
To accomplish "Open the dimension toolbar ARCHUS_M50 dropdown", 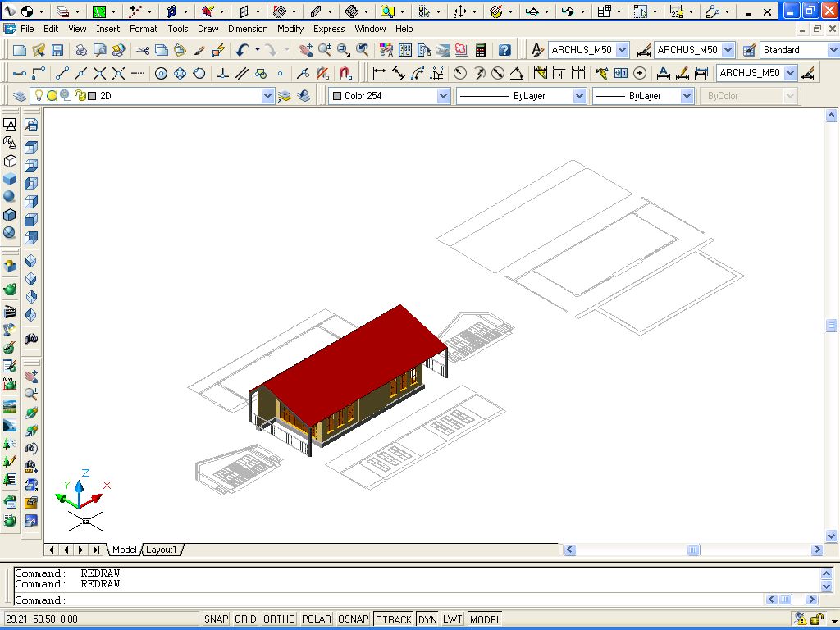I will click(728, 50).
